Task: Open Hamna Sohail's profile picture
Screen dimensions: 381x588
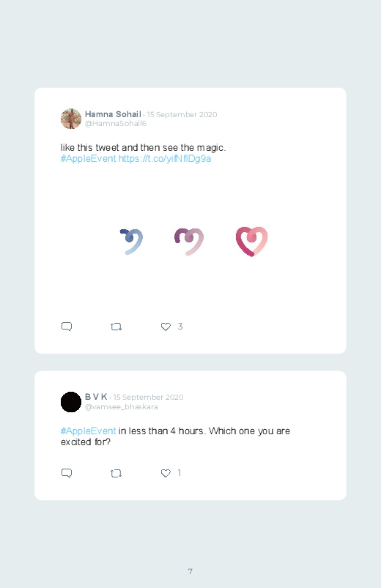Action: (x=71, y=119)
